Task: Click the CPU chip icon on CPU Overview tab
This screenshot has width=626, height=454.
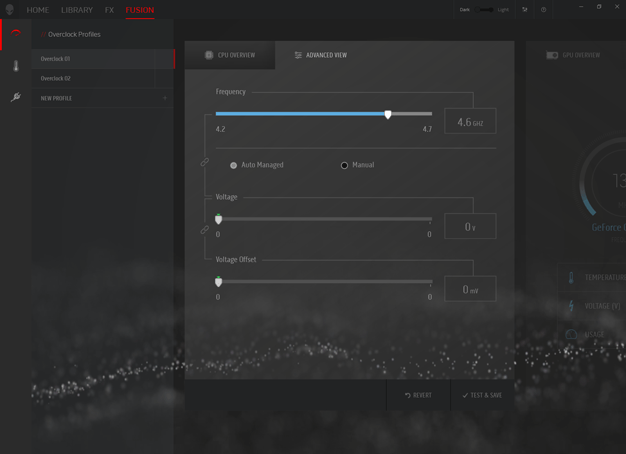Action: tap(209, 55)
